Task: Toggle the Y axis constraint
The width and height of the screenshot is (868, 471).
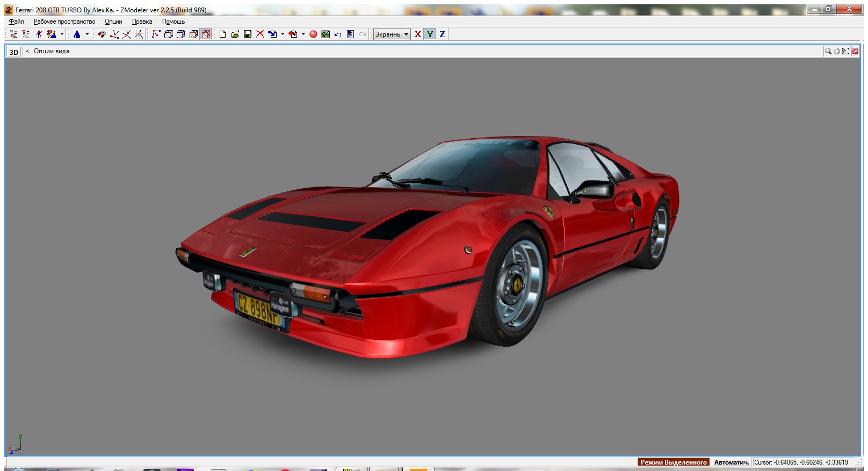Action: (430, 34)
